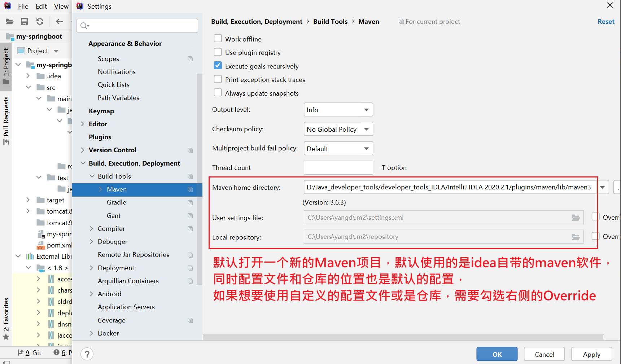Open the Favorites tool window
Viewport: 621px width, 364px height.
pos(6,319)
